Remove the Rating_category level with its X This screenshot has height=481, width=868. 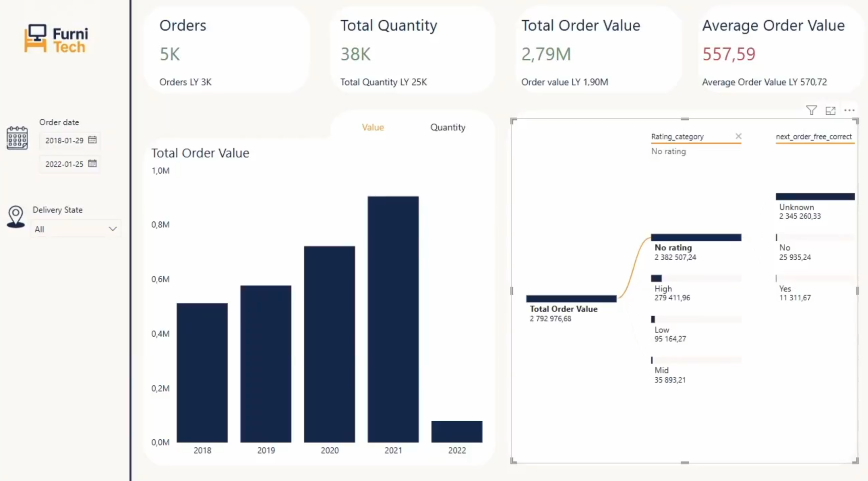(739, 136)
